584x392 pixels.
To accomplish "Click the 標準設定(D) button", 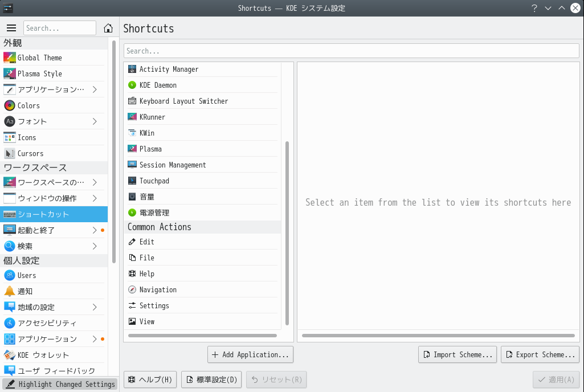I will click(211, 379).
